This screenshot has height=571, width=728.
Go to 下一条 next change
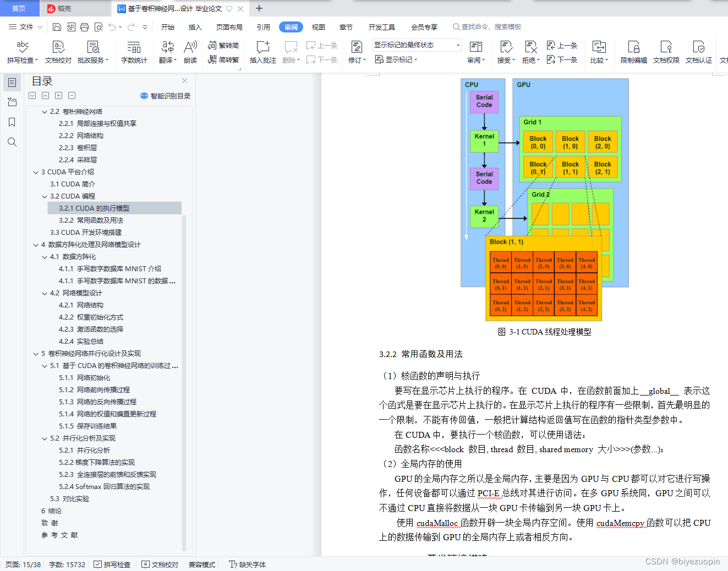tap(562, 59)
